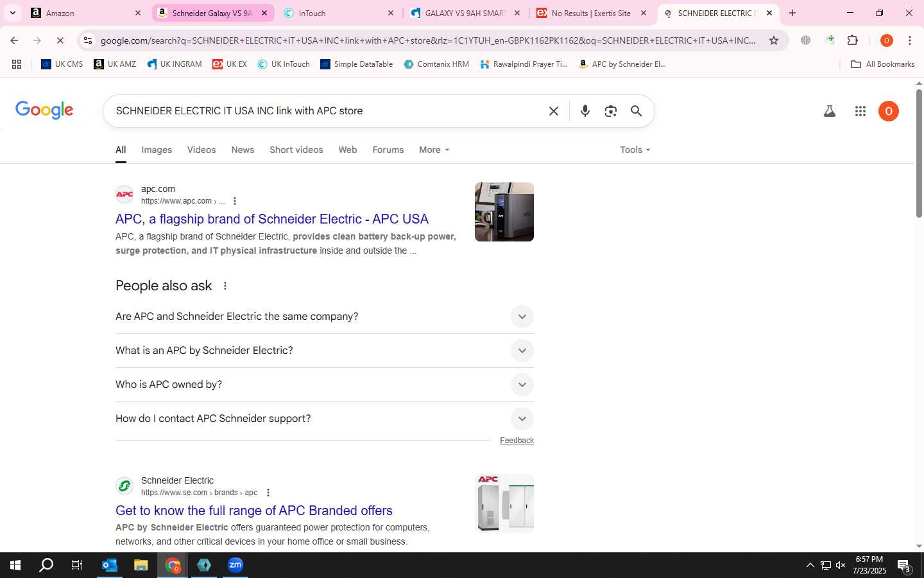Open more options for apc.com result

[x=235, y=201]
